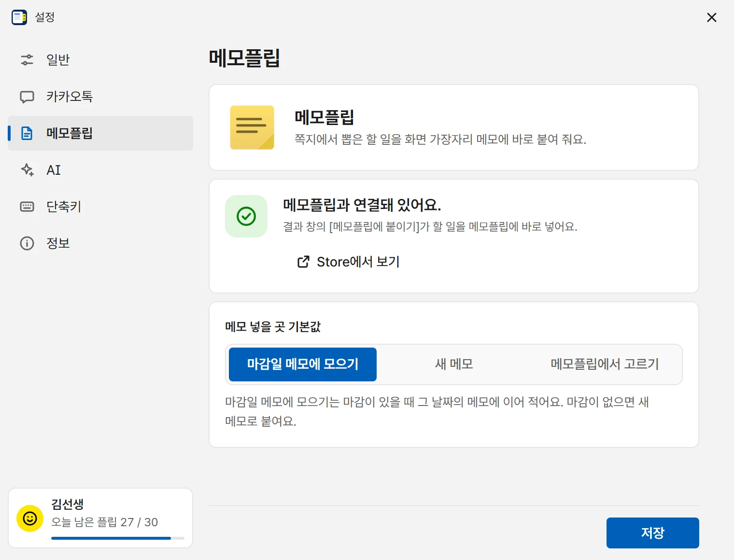
Task: Click the 정보 info circle icon
Action: pos(27,243)
